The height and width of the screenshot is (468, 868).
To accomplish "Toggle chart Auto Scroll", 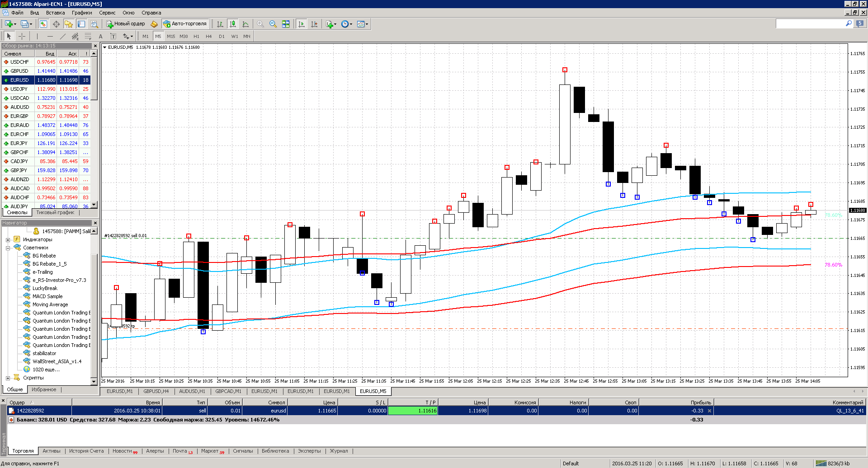I will click(x=302, y=24).
